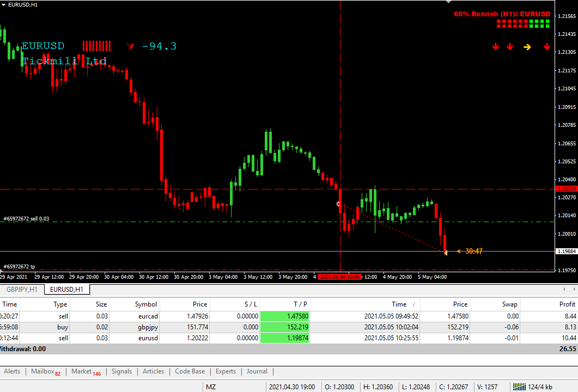Viewport: 578px width, 392px height.
Task: Switch to the Signals tab
Action: pos(121,371)
